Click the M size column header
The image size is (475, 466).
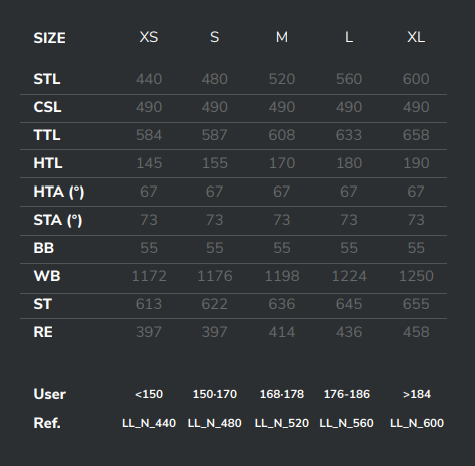pos(282,37)
